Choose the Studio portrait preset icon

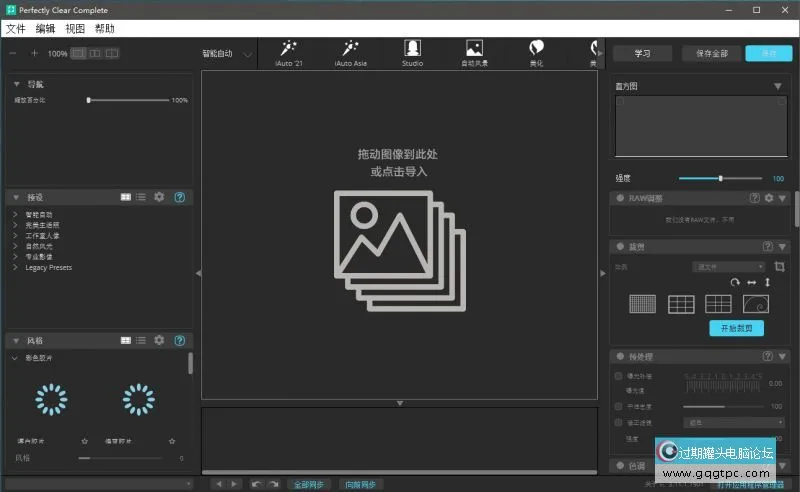pos(412,48)
